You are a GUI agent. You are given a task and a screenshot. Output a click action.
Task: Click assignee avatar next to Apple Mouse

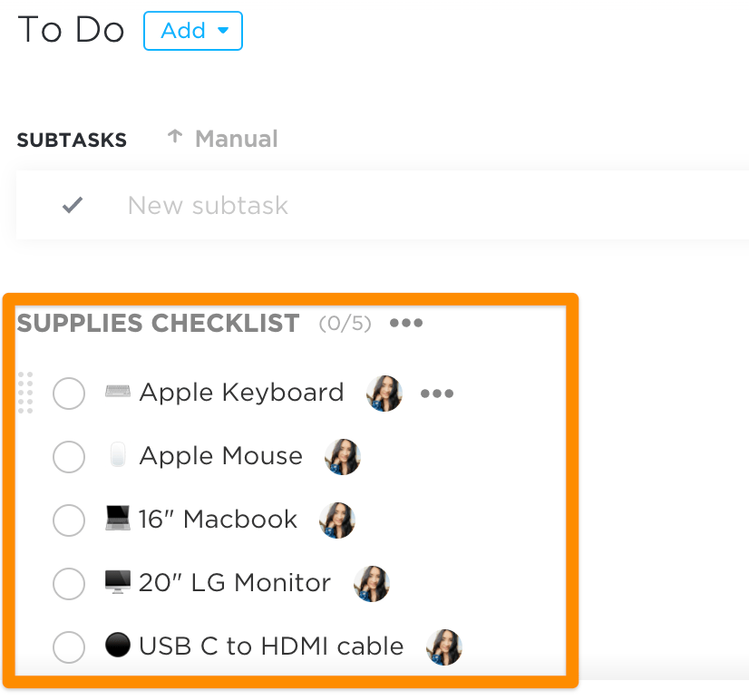[x=343, y=457]
